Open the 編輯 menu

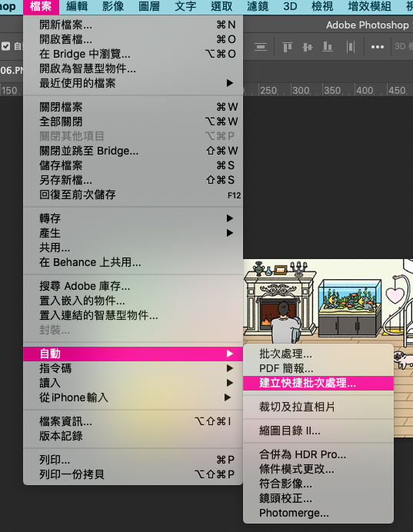77,6
